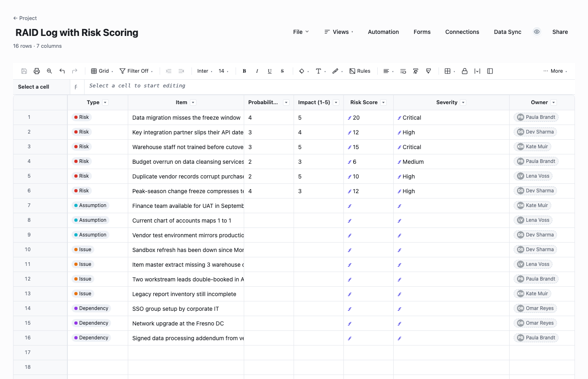Open the text color picker

coord(321,71)
